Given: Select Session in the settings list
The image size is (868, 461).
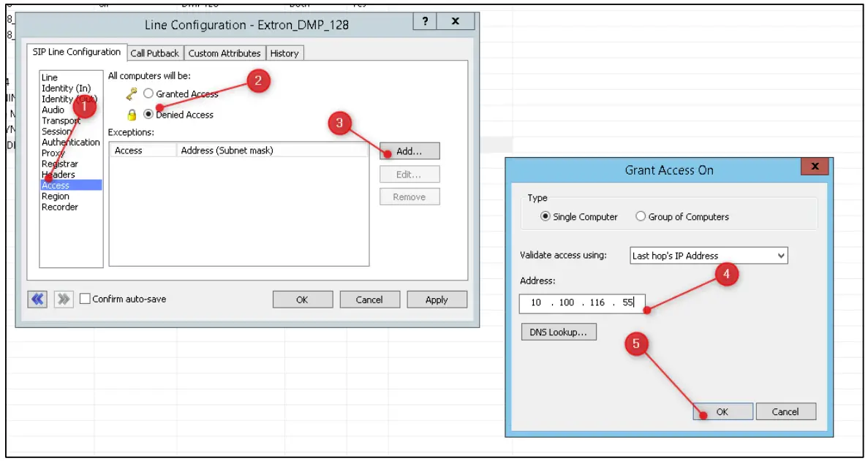Looking at the screenshot, I should click(56, 131).
